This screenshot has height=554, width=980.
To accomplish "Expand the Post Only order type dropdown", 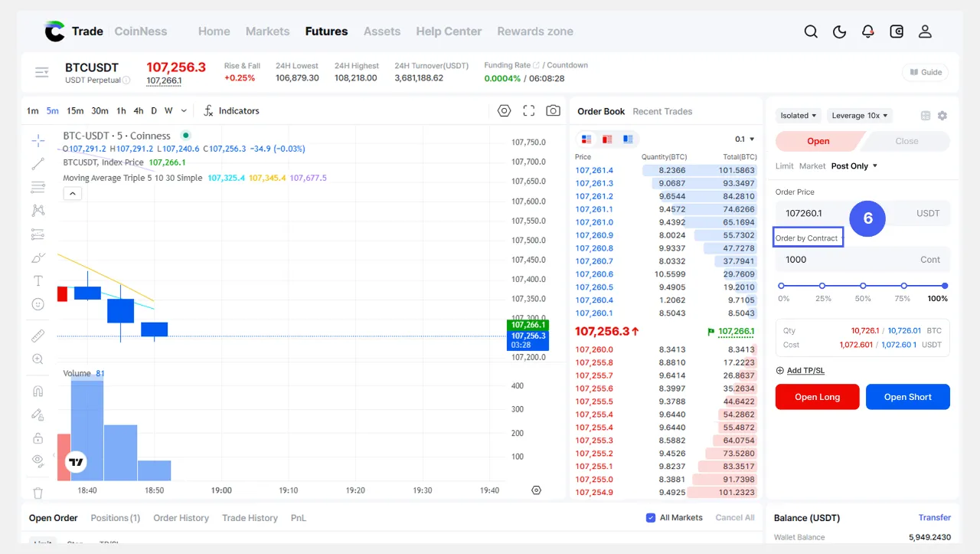I will pos(854,166).
